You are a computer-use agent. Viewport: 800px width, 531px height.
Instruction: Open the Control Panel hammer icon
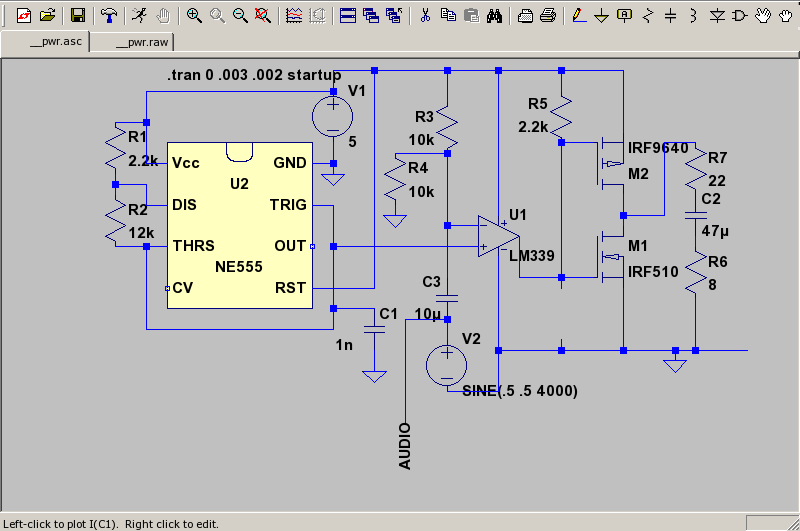pos(108,16)
